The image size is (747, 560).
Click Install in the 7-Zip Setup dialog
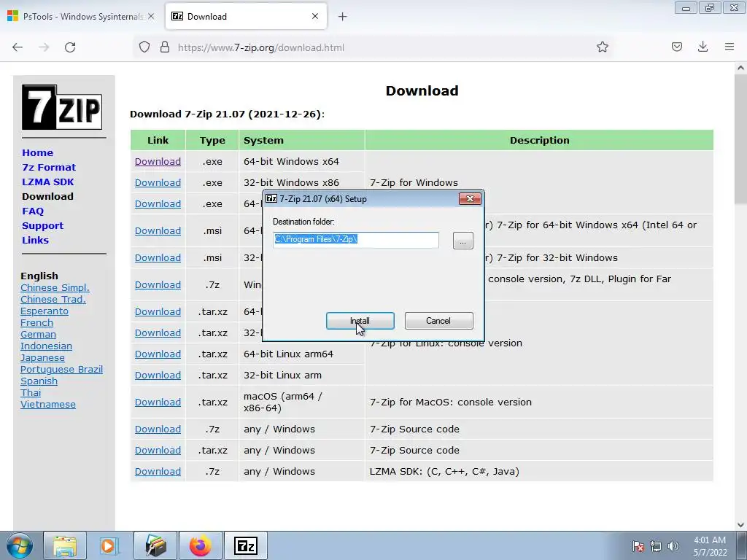click(x=360, y=321)
